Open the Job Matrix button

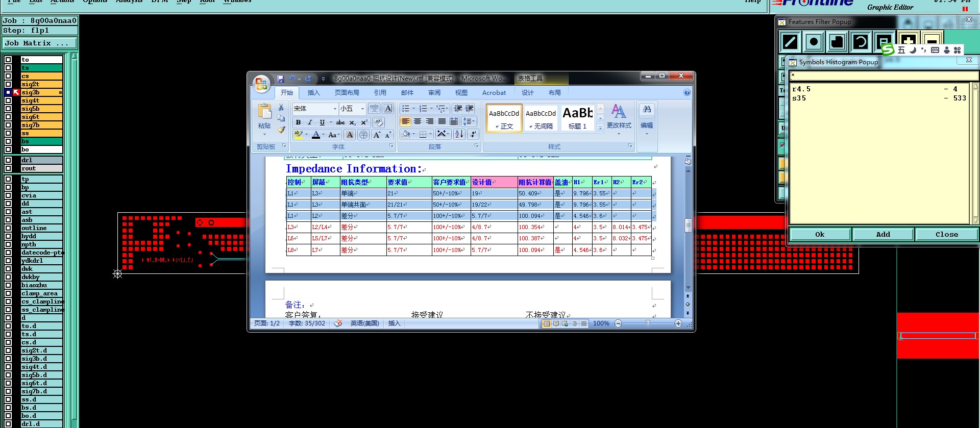point(39,43)
